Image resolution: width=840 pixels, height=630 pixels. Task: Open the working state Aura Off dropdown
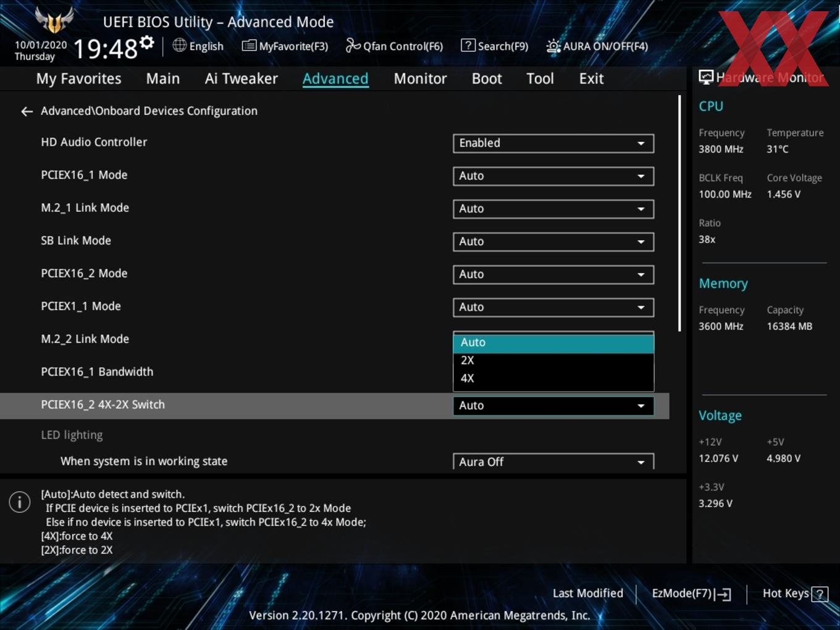click(553, 461)
